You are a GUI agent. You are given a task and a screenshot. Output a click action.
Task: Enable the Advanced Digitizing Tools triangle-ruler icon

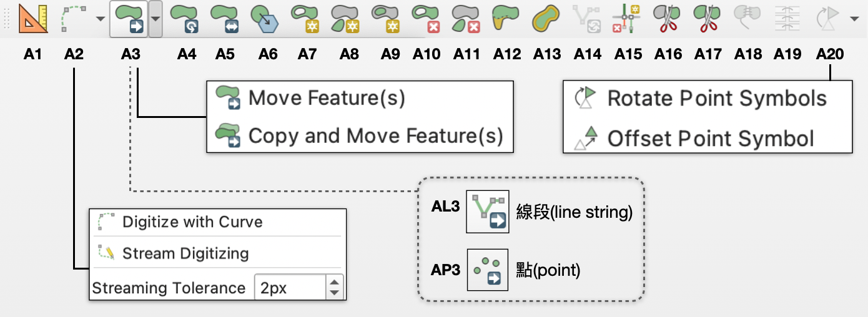(x=32, y=19)
